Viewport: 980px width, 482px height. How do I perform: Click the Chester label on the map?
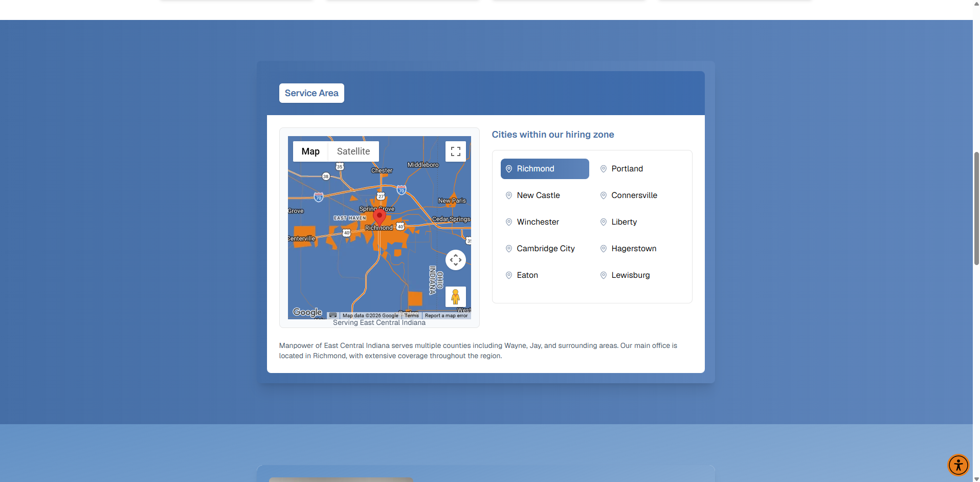(x=382, y=170)
